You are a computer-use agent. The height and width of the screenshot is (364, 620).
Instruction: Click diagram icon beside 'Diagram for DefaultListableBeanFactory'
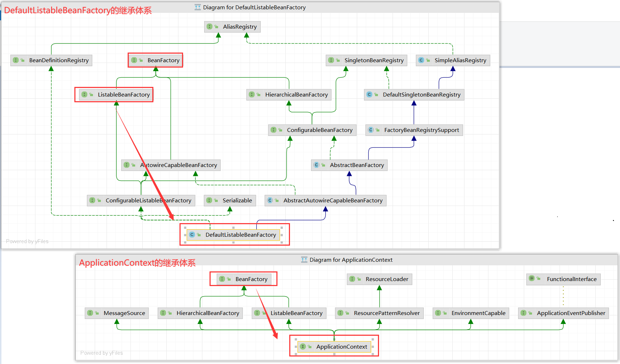[x=198, y=7]
